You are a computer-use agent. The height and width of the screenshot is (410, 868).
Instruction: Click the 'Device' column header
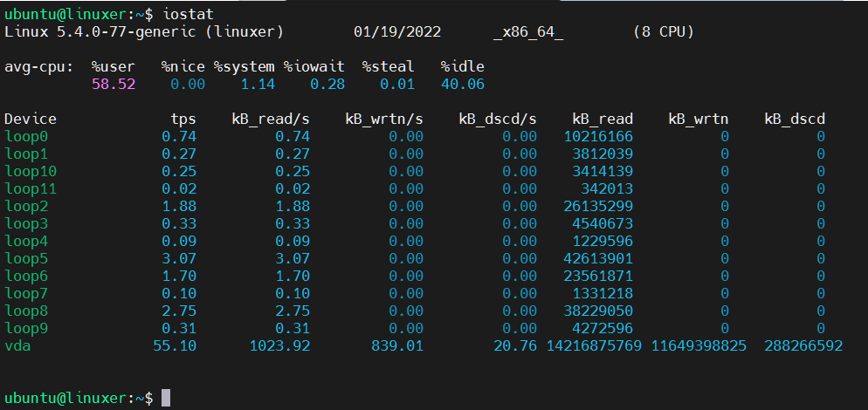[31, 119]
